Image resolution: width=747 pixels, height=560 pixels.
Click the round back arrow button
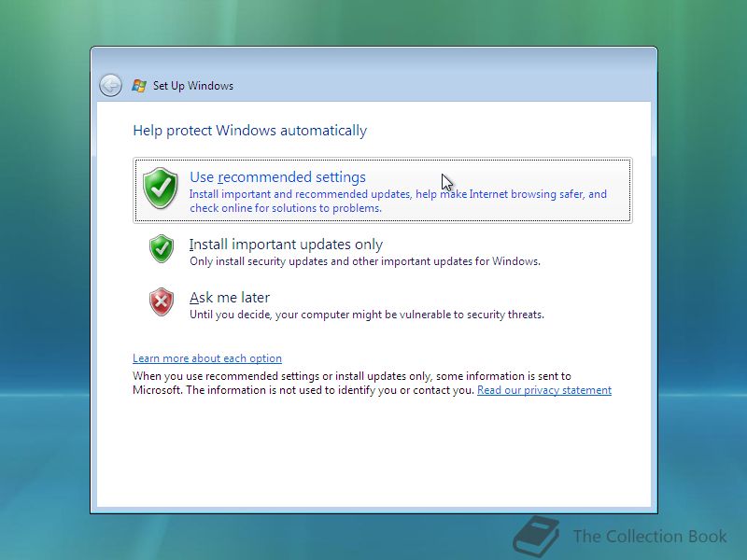point(110,86)
